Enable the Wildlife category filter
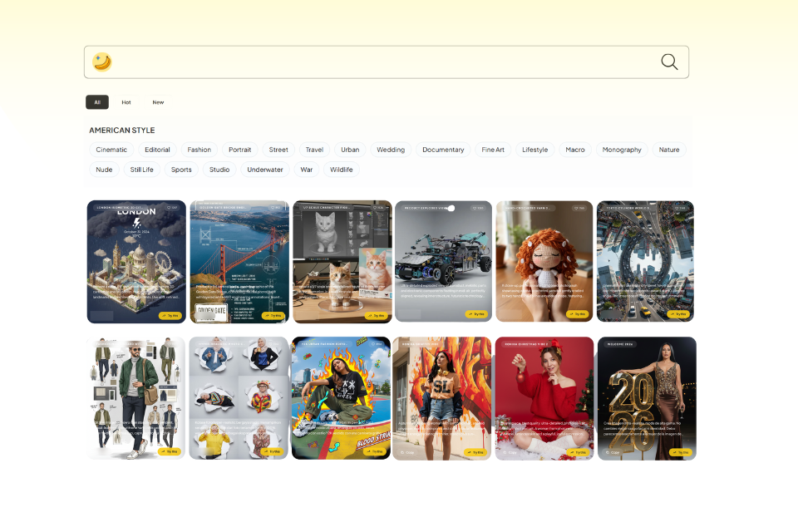The image size is (798, 532). [x=341, y=170]
